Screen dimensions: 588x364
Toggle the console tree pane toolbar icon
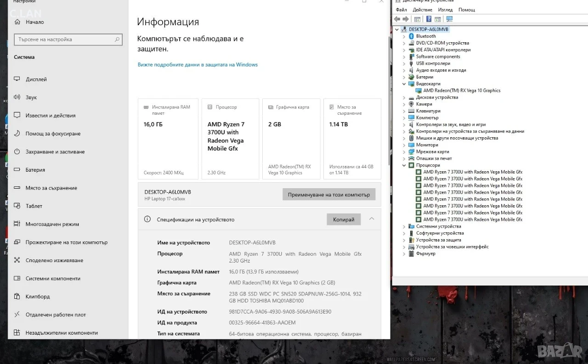417,19
